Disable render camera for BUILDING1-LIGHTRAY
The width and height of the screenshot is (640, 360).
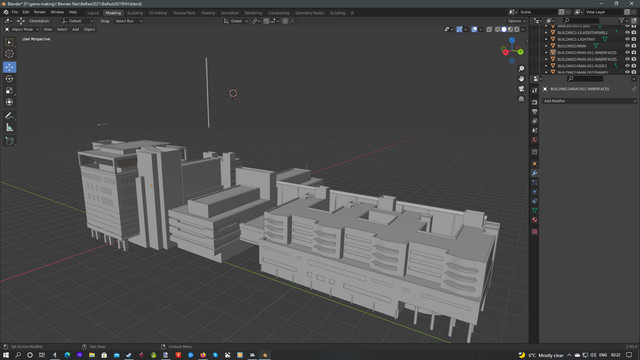tap(634, 39)
